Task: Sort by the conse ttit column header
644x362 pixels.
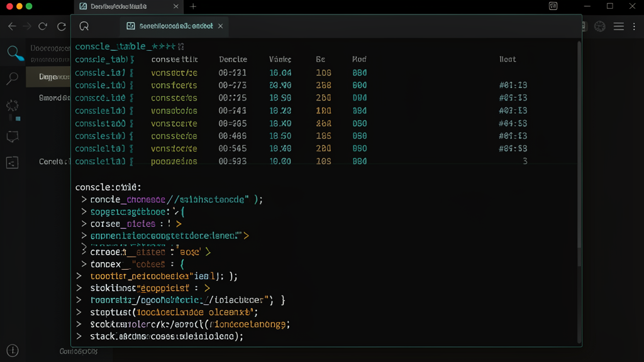Action: click(x=175, y=60)
